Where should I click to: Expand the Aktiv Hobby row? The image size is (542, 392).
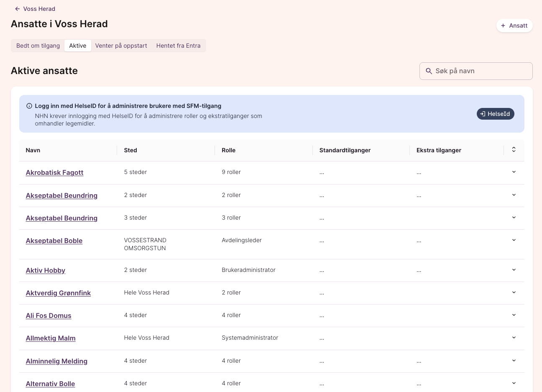pyautogui.click(x=514, y=270)
